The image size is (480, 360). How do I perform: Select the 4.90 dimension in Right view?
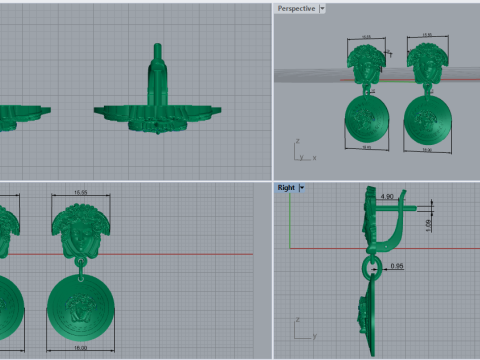(x=387, y=197)
